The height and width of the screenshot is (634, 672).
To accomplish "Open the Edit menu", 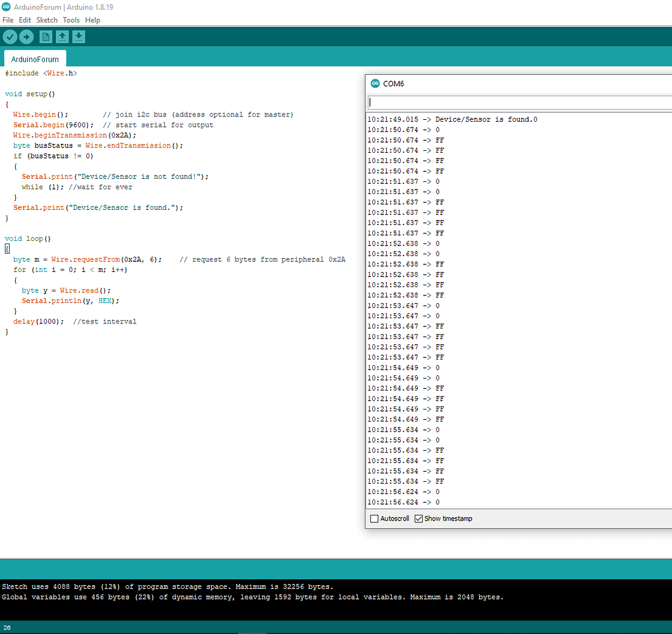I will click(x=25, y=20).
